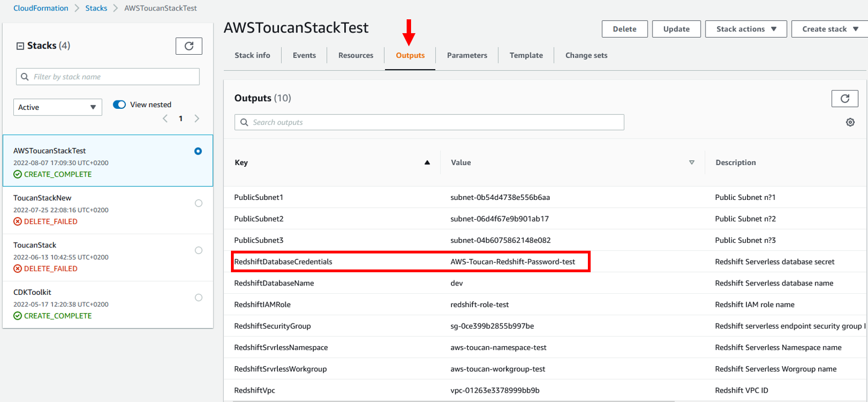The height and width of the screenshot is (402, 868).
Task: Click the RedshiftSrvrlessWorkgroup key cell
Action: pyautogui.click(x=281, y=369)
